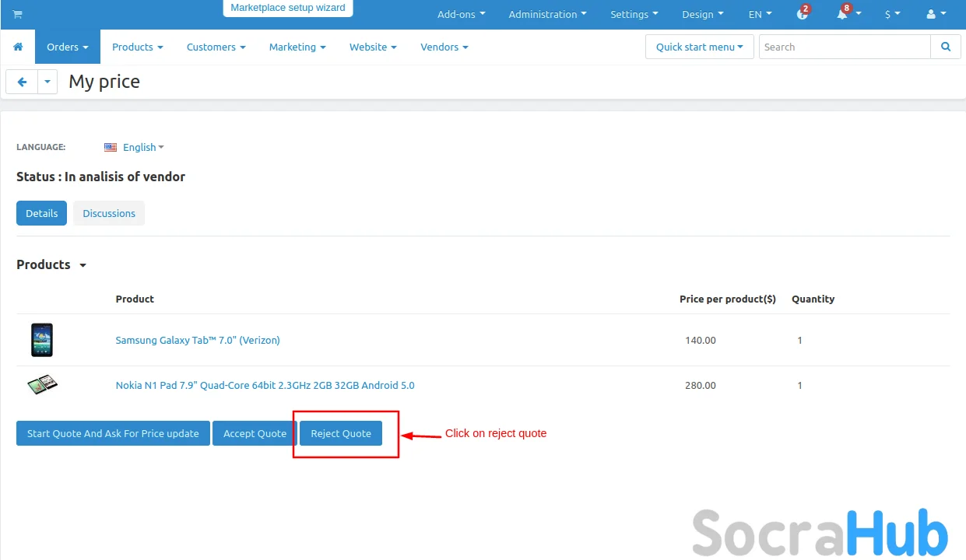Open the Administration menu
Image resolution: width=966 pixels, height=560 pixels.
pos(547,14)
